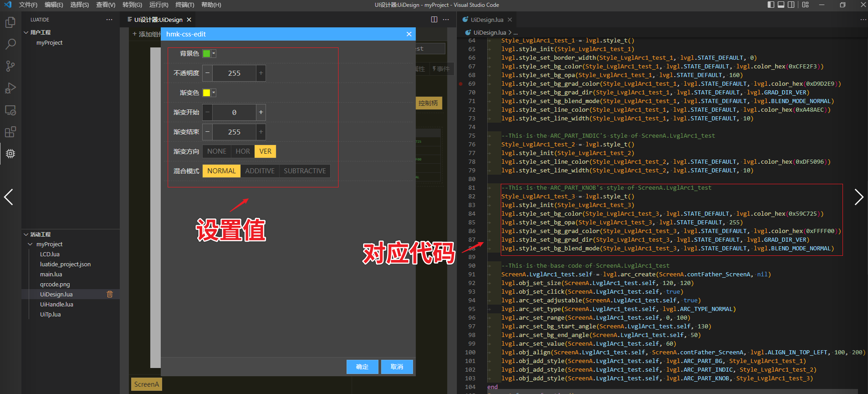Choose the ADDITIVE blend mode

tap(260, 171)
